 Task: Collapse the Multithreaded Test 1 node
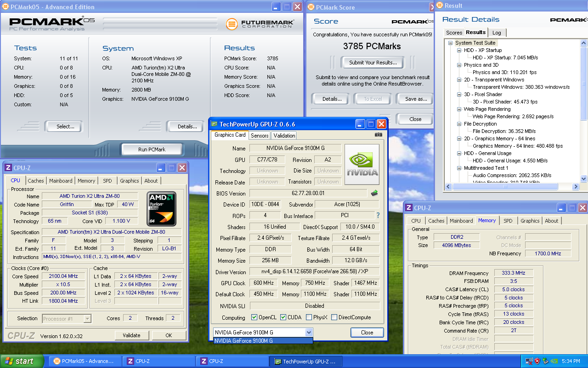point(459,168)
